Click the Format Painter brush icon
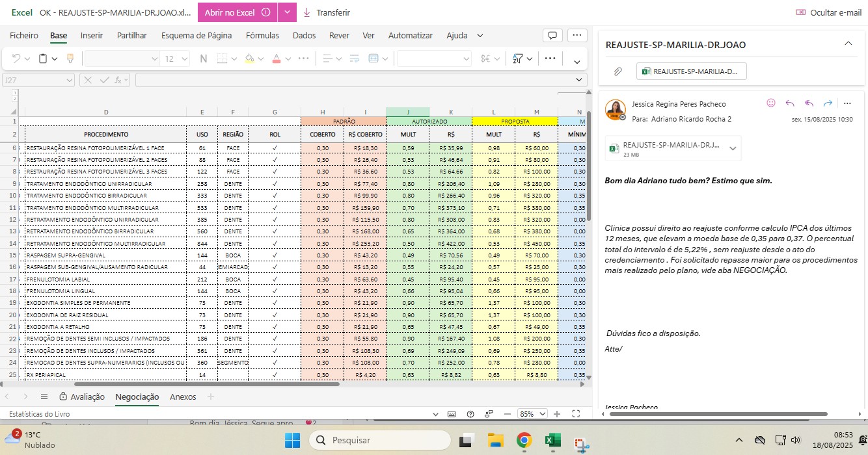 70,58
